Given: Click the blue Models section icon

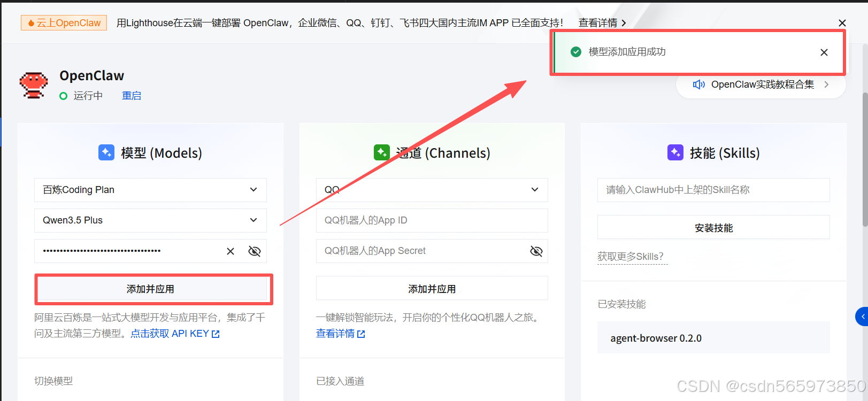Looking at the screenshot, I should click(x=106, y=152).
